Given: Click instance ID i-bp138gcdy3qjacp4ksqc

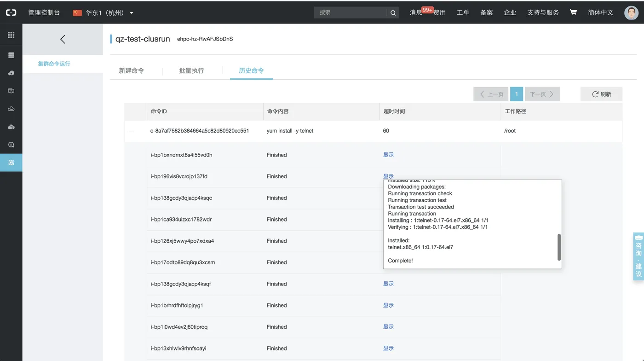Looking at the screenshot, I should pyautogui.click(x=181, y=198).
